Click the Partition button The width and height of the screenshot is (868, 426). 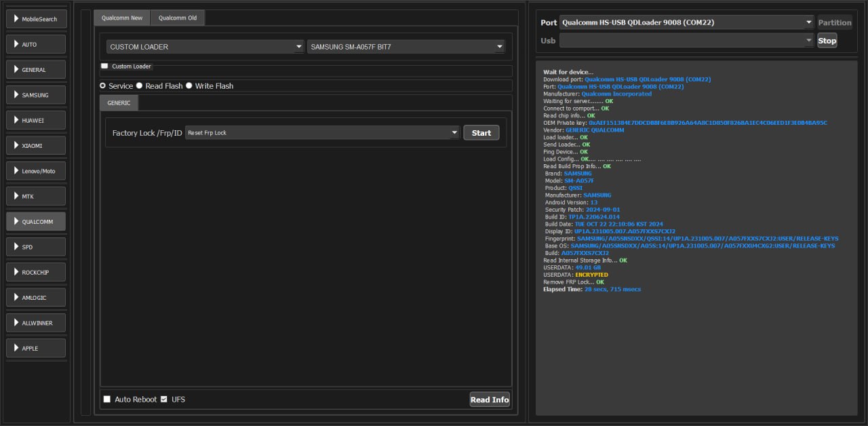(835, 22)
